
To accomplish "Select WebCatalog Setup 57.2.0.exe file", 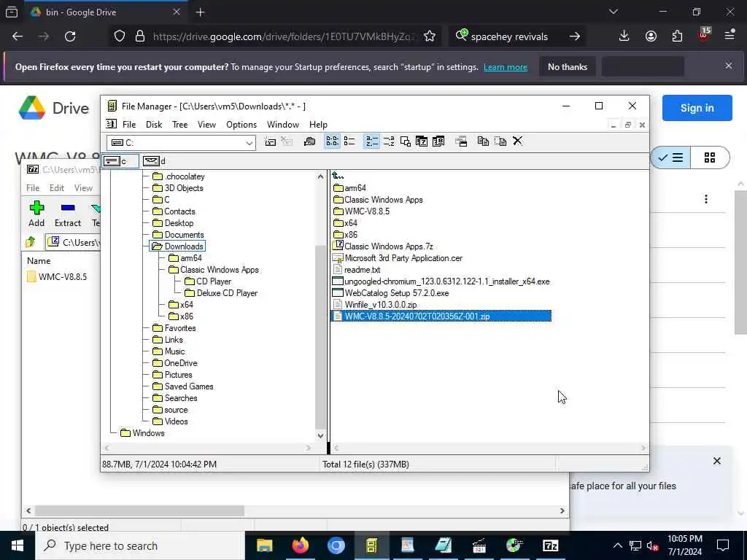I will [x=390, y=293].
